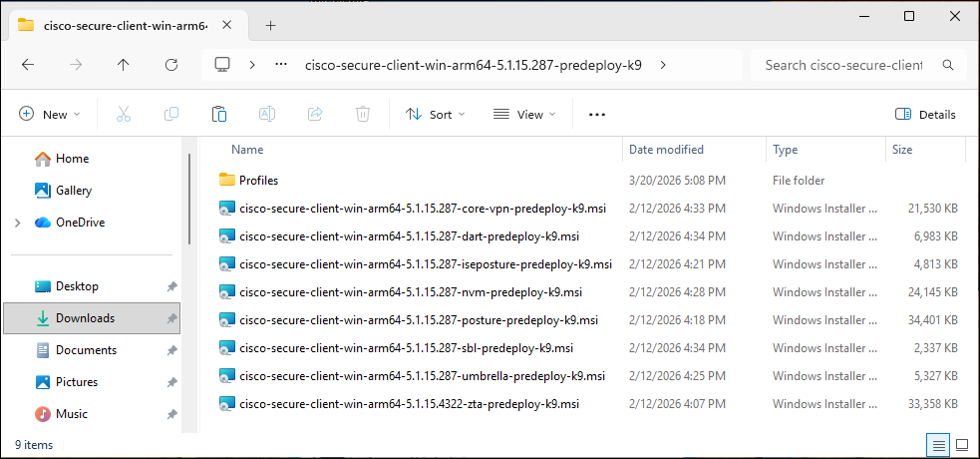Click the address bar path text
This screenshot has width=980, height=459.
click(474, 65)
